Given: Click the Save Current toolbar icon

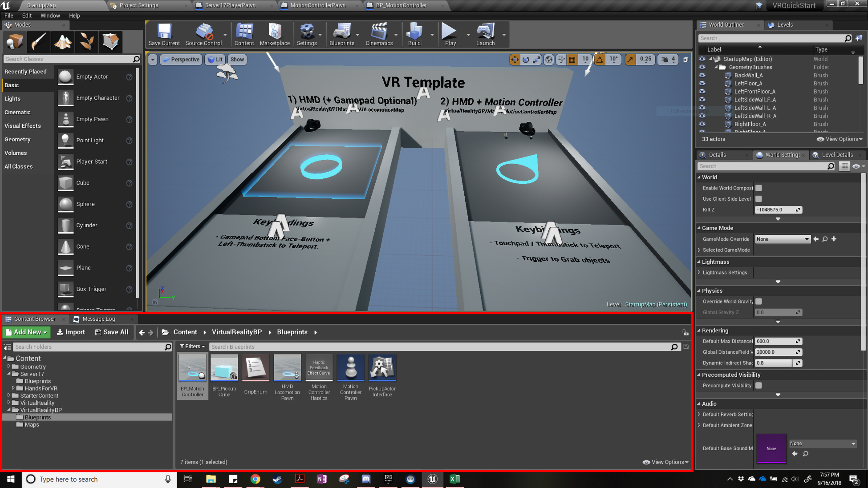Looking at the screenshot, I should tap(164, 35).
